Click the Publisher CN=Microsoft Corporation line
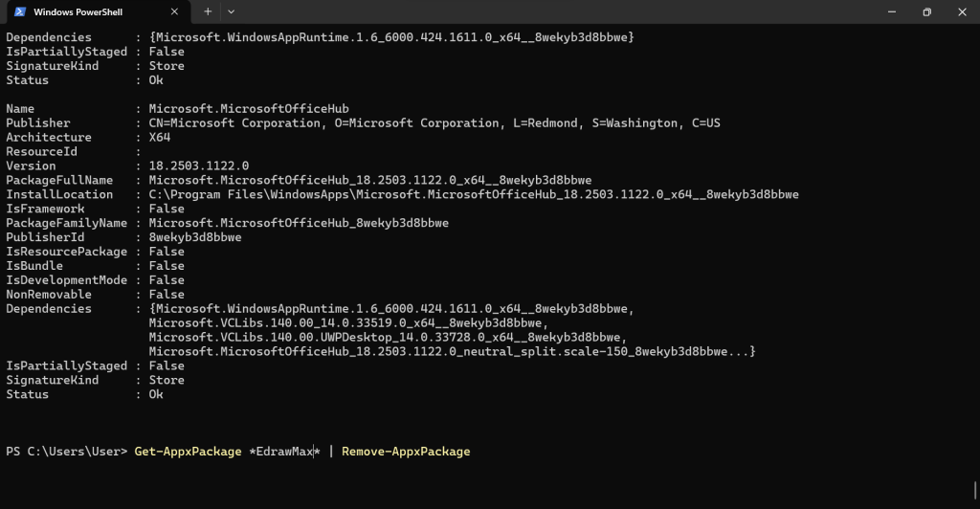This screenshot has height=509, width=980. (434, 123)
